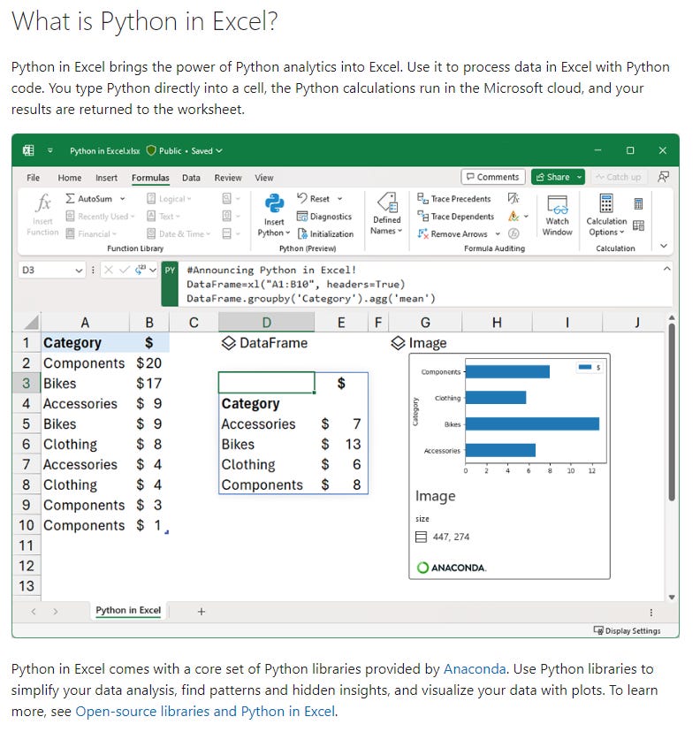Open the Logical functions list
Viewport: 700px width, 732px height.
(169, 198)
